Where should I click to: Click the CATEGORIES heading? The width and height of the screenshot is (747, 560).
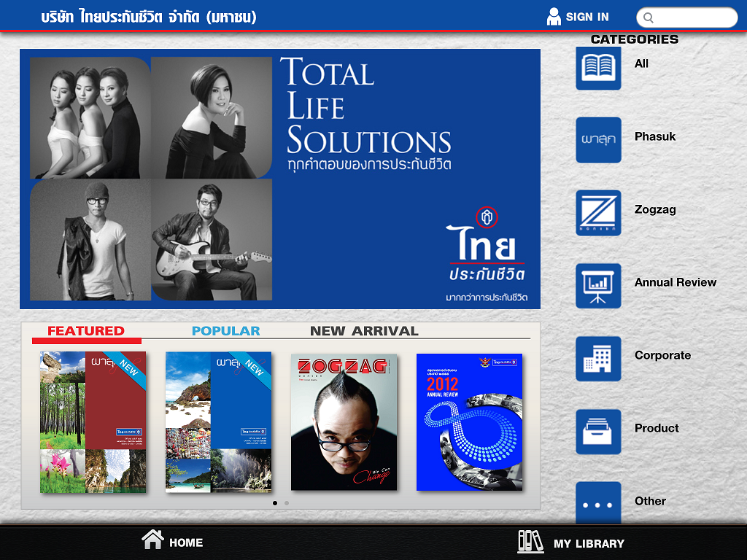pyautogui.click(x=635, y=39)
